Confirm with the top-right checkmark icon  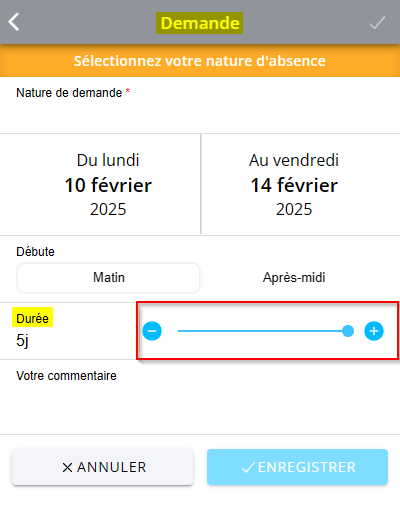(x=377, y=23)
